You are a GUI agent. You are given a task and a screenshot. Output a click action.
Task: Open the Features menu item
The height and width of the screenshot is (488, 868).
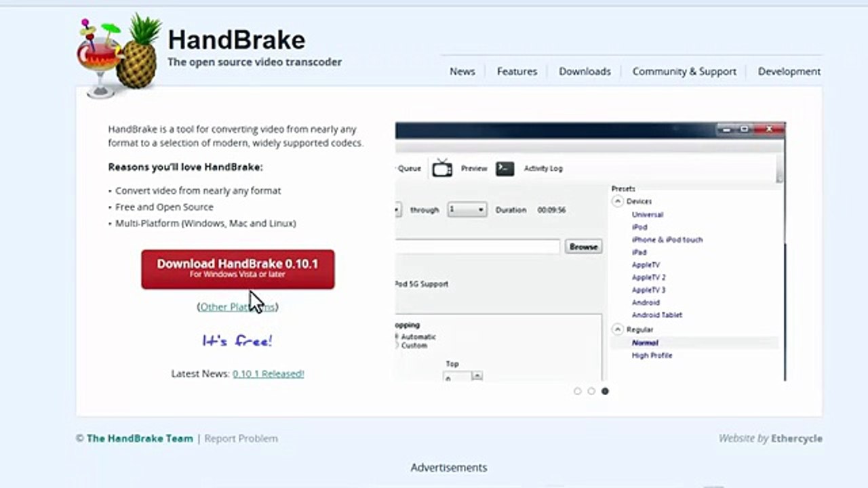coord(517,71)
